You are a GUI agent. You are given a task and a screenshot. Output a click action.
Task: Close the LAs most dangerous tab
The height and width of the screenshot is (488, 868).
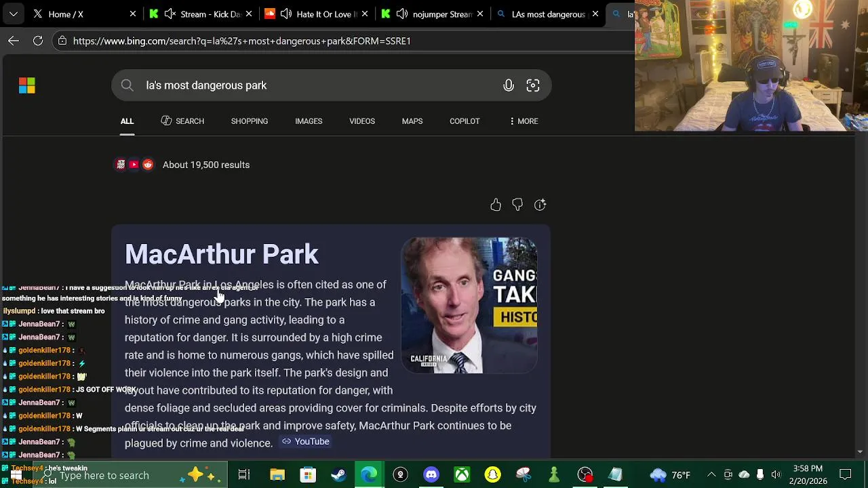595,14
